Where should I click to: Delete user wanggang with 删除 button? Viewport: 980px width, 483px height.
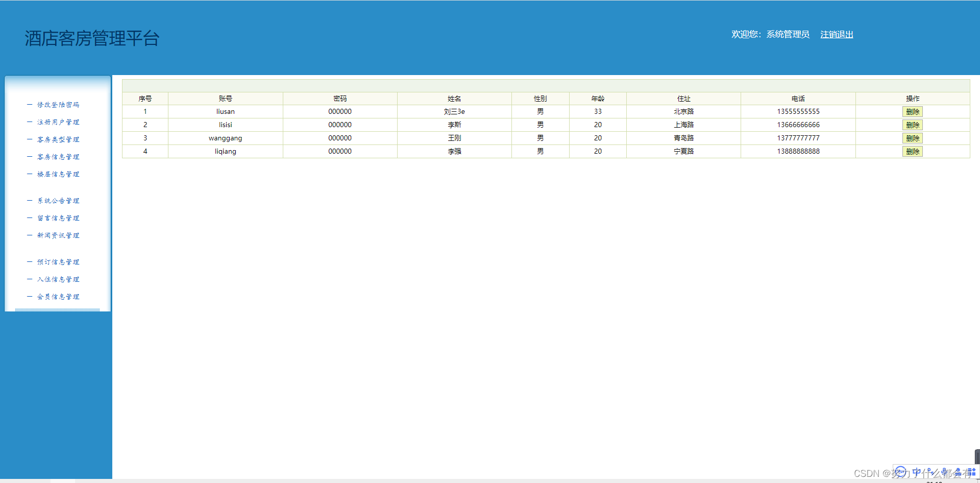[913, 138]
